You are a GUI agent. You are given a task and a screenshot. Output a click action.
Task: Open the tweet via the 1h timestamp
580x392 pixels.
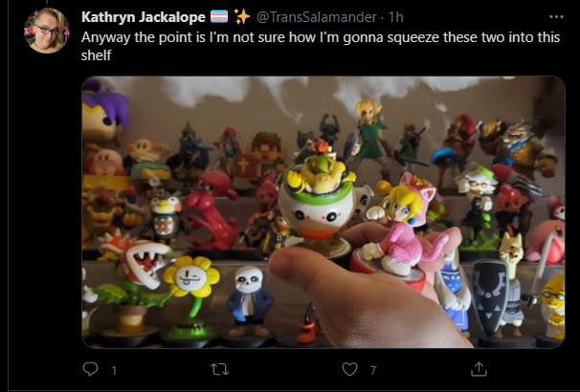coord(395,17)
